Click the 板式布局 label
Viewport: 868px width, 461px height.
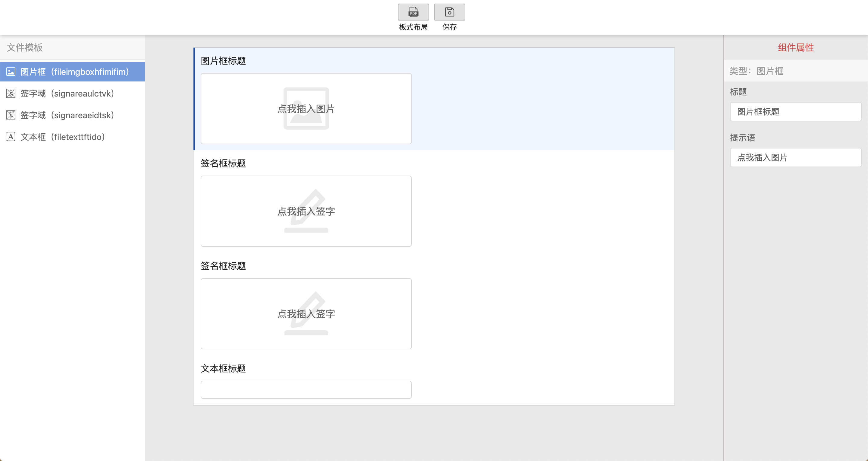(x=413, y=27)
